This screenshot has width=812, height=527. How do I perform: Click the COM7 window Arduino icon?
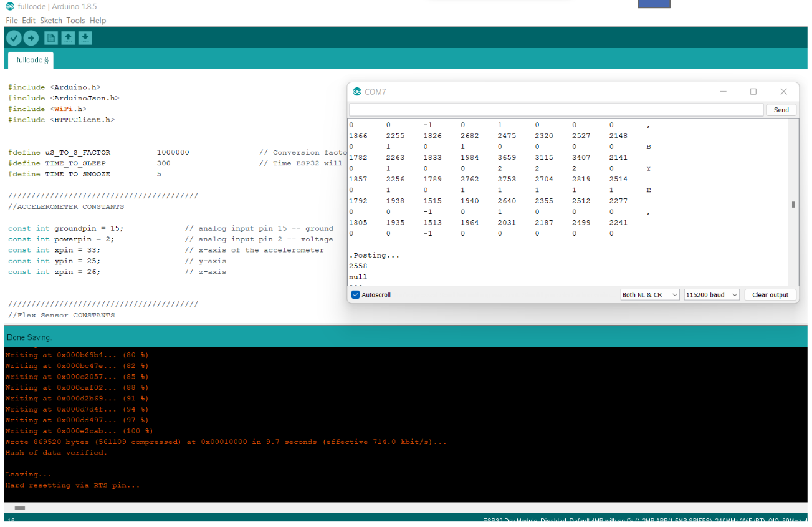357,92
